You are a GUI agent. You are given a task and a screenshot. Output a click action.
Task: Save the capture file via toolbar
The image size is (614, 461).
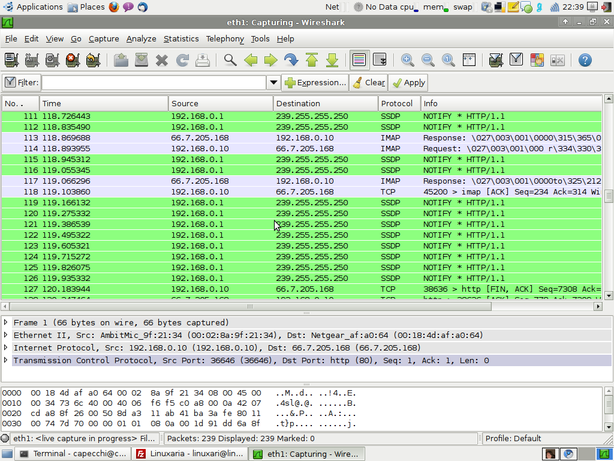click(x=141, y=60)
